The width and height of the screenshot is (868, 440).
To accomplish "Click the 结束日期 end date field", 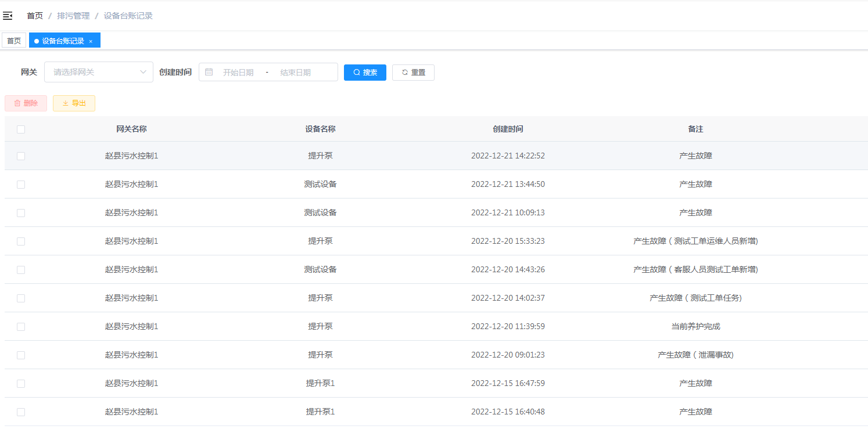I will pos(295,73).
